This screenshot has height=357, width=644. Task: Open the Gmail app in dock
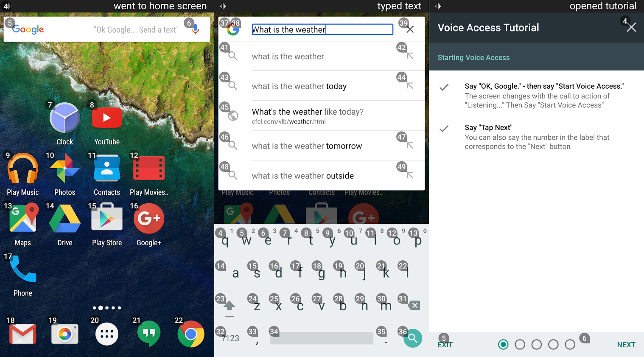click(23, 335)
